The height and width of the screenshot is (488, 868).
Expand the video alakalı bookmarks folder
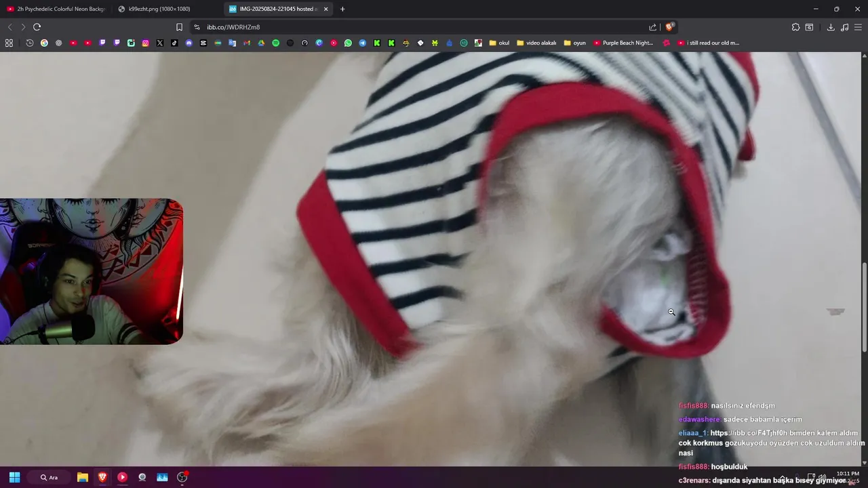[536, 43]
